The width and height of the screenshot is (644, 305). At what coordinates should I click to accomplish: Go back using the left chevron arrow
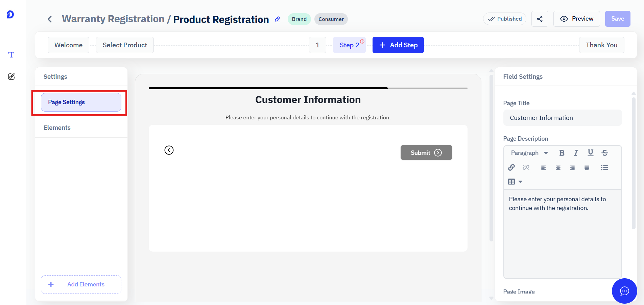(x=50, y=19)
